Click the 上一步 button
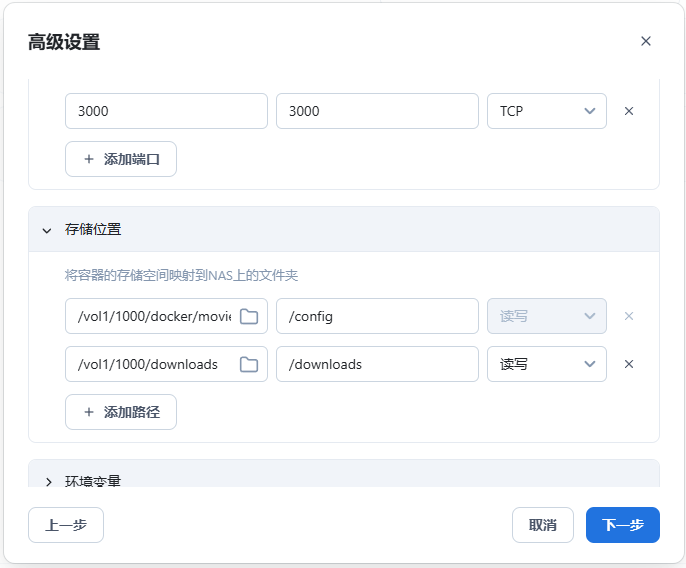Image resolution: width=686 pixels, height=568 pixels. tap(66, 525)
